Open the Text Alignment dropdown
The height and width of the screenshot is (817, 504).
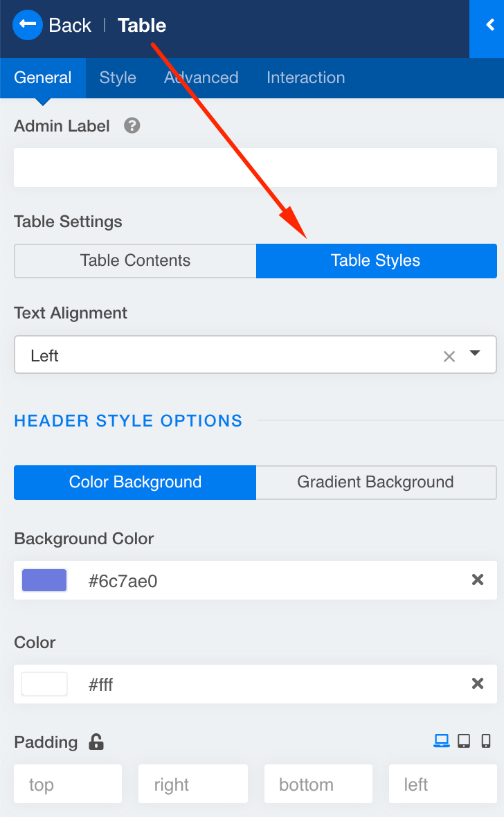[475, 354]
